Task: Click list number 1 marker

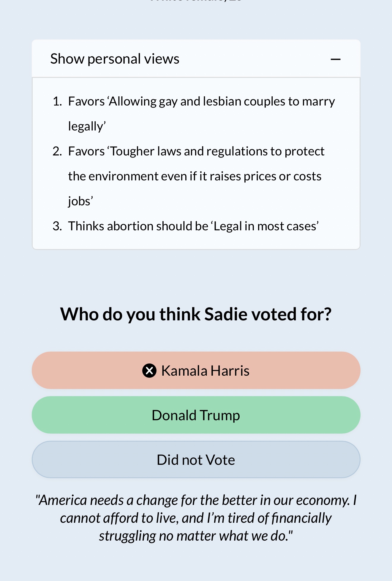Action: pos(57,102)
